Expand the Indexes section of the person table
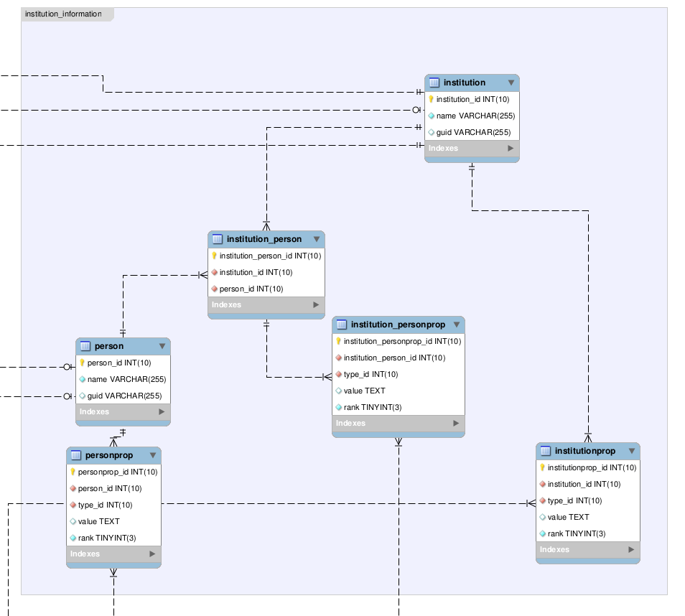 pyautogui.click(x=122, y=411)
